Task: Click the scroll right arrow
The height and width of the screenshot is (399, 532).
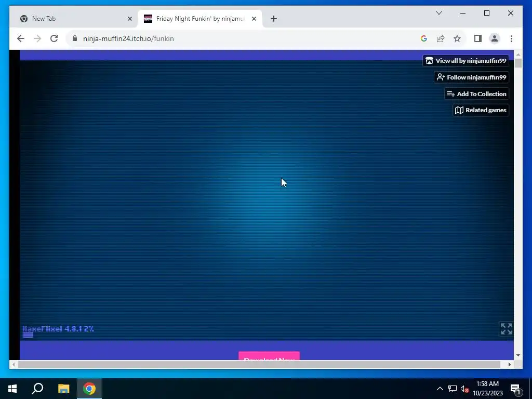Action: pyautogui.click(x=509, y=364)
